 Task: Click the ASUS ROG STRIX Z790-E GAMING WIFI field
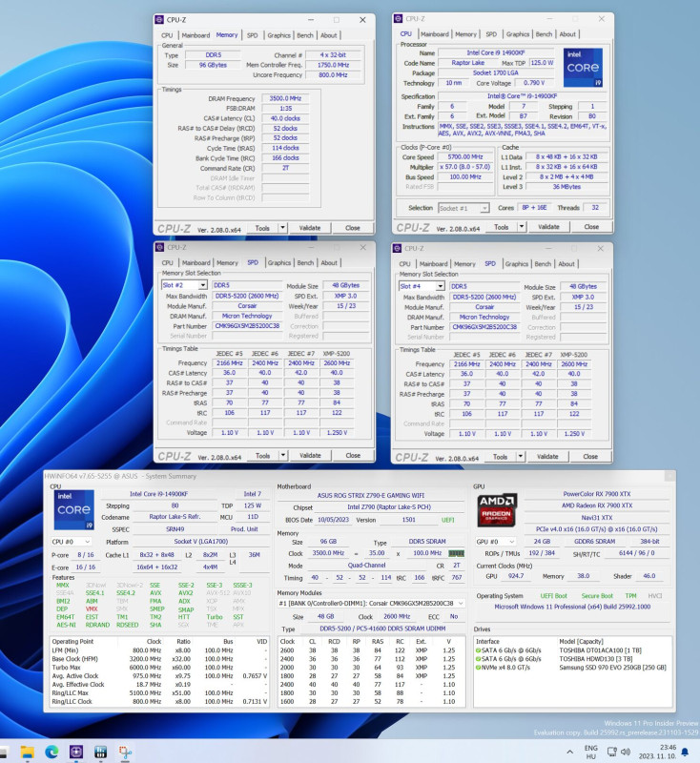pyautogui.click(x=371, y=495)
